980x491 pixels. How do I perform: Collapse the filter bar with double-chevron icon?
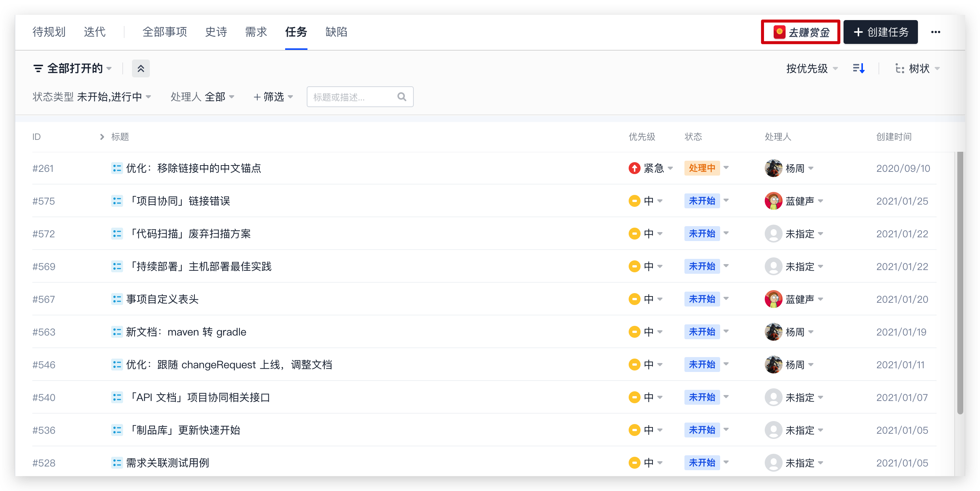141,68
